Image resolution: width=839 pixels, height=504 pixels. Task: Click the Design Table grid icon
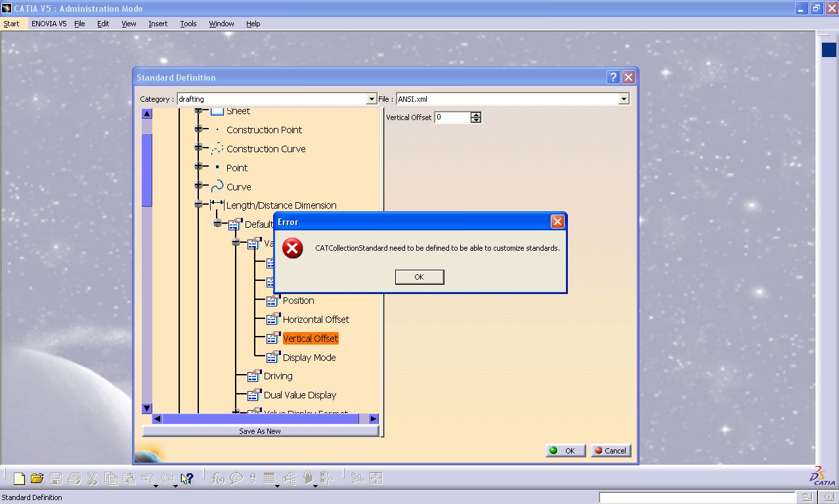pyautogui.click(x=269, y=478)
